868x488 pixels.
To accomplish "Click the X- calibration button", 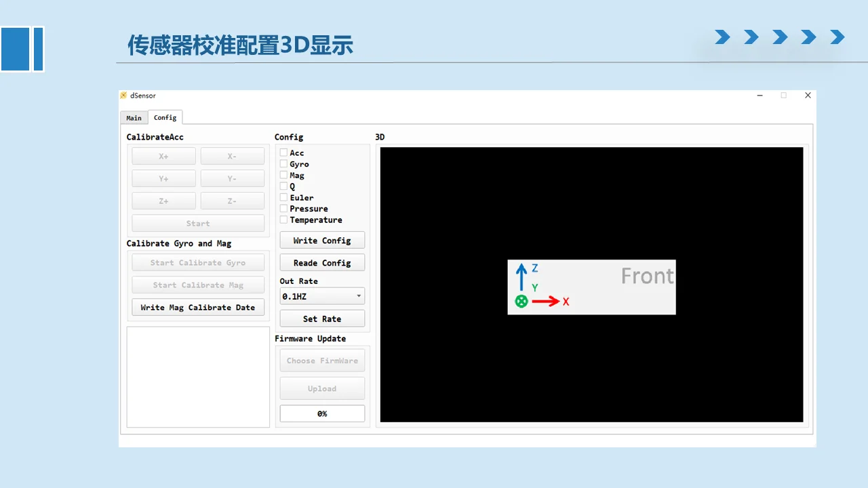I will pos(233,157).
